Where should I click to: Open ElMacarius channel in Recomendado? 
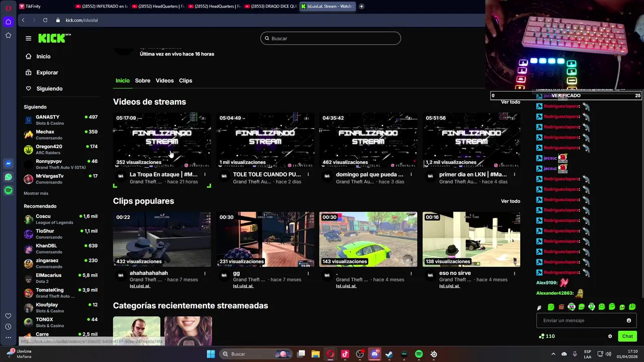(x=60, y=278)
